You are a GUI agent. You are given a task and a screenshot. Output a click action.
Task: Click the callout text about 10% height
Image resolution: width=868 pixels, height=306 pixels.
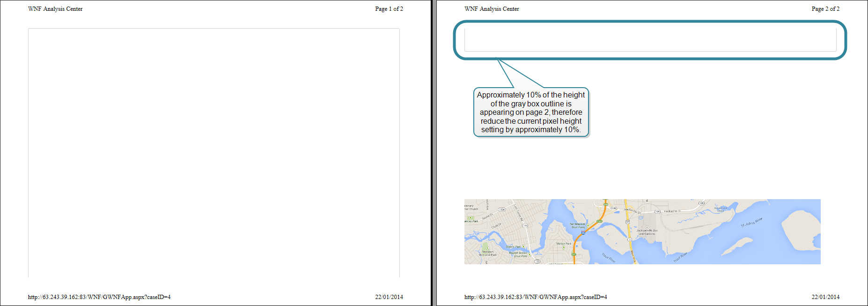coord(531,112)
